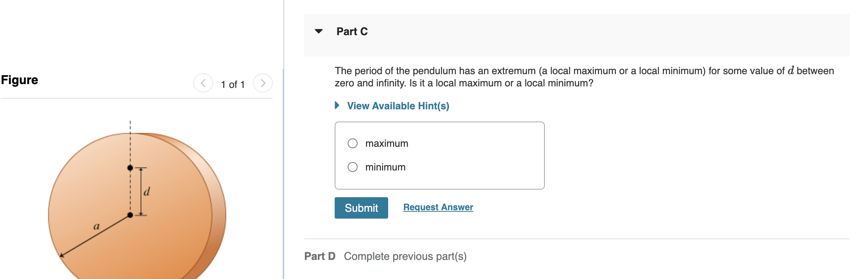Click the Part C header bar
This screenshot has height=279, width=868.
[535, 31]
